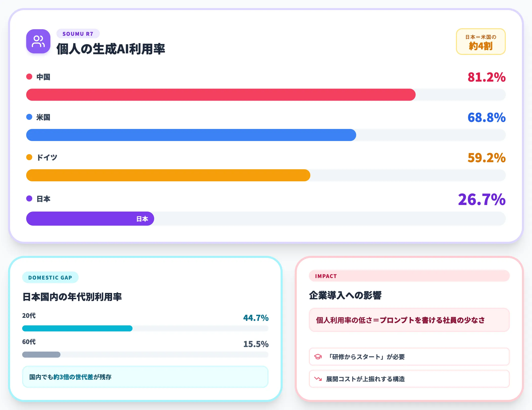Click the 26.7% value

click(482, 199)
